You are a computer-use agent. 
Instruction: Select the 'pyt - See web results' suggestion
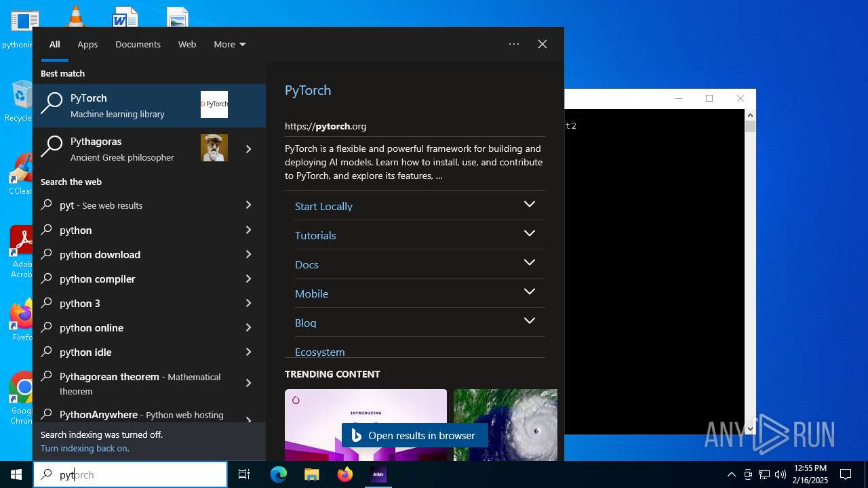coord(149,205)
